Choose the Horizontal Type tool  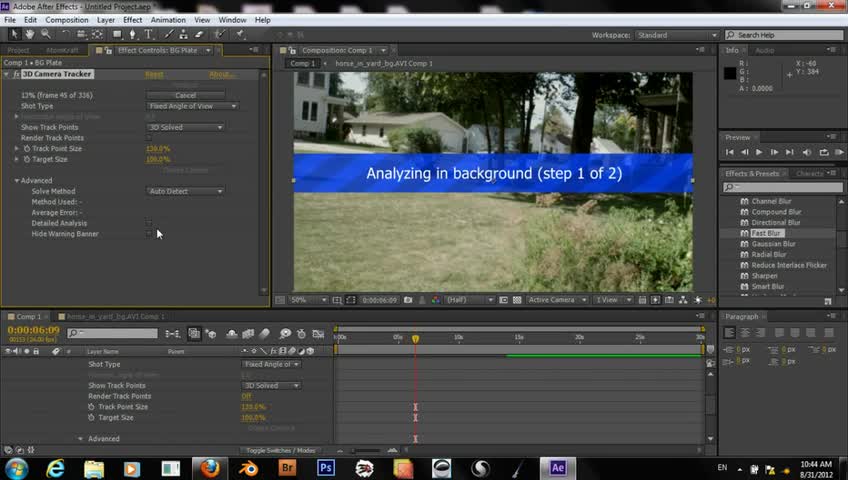(x=149, y=35)
